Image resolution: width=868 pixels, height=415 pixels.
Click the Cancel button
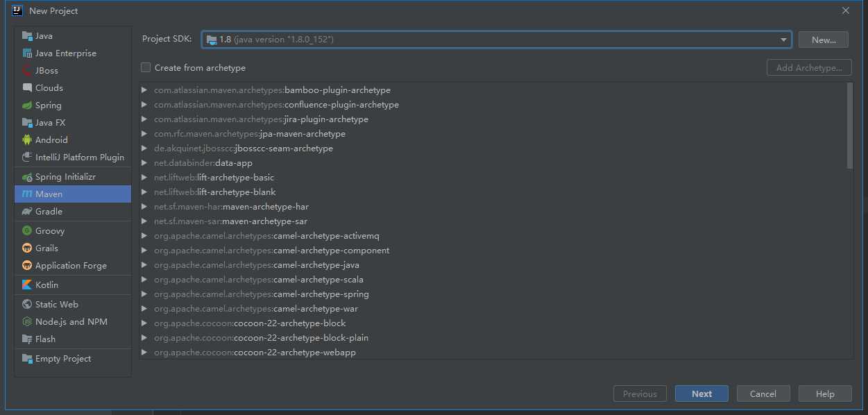763,393
